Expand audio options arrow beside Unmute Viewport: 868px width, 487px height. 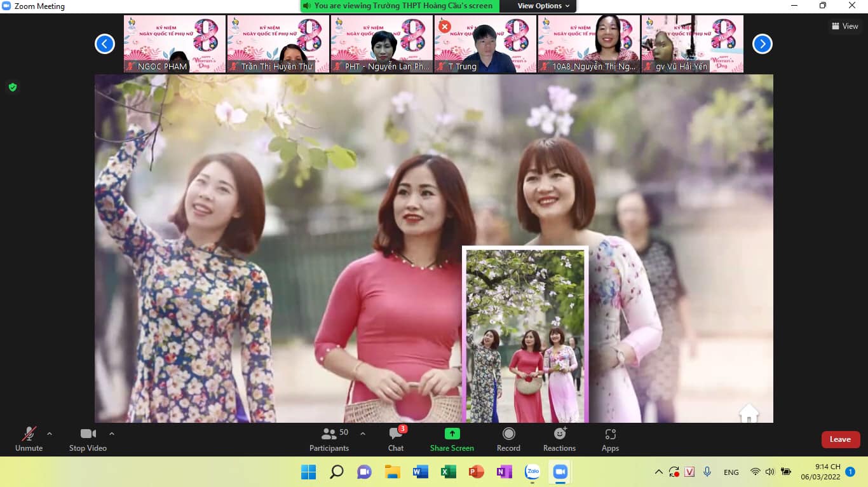pos(50,434)
